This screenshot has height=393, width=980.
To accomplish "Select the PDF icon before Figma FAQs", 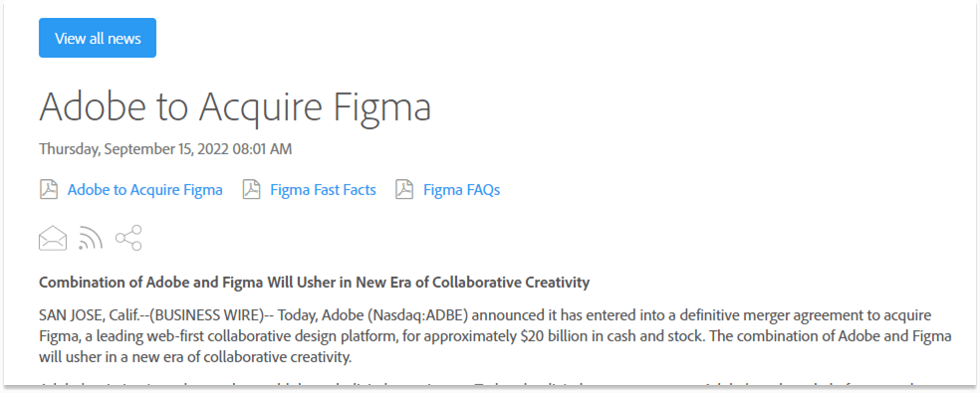I will pos(404,189).
